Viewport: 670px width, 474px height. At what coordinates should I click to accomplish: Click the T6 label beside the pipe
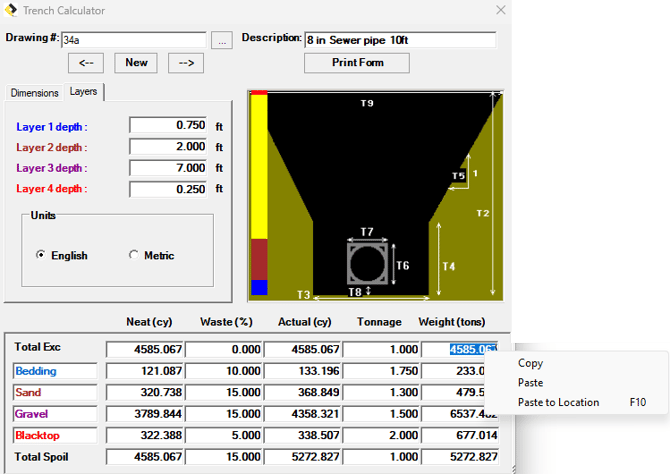403,265
